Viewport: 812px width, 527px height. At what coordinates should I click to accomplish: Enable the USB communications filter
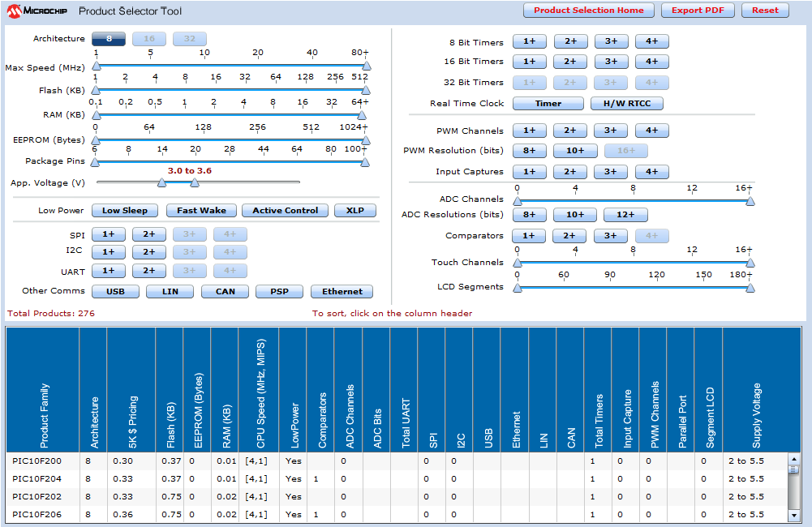click(115, 292)
